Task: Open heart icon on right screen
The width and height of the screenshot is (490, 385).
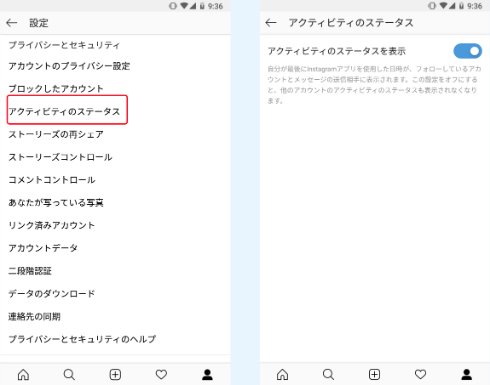Action: point(420,375)
